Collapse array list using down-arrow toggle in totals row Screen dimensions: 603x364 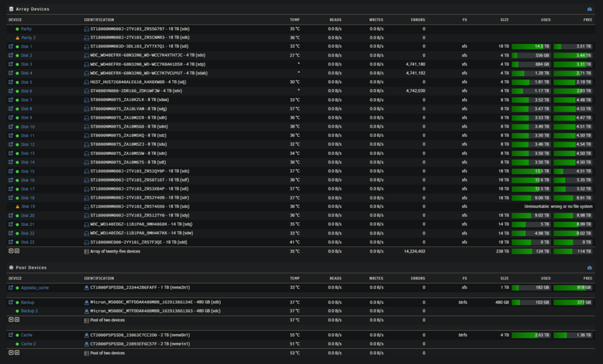click(x=11, y=251)
